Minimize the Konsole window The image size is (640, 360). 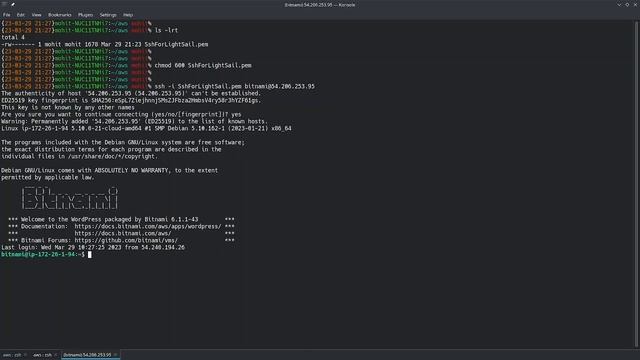(x=619, y=5)
